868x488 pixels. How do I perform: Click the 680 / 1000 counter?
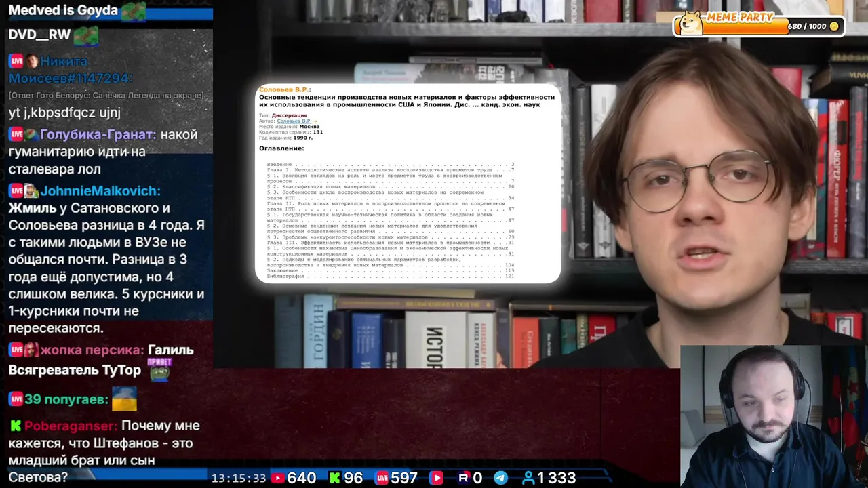pos(807,26)
